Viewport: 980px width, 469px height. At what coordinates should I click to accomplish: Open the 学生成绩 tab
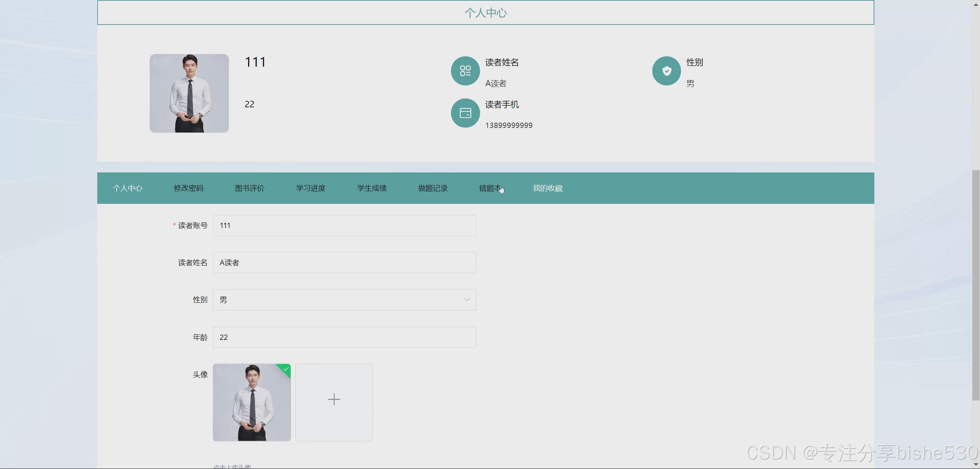tap(372, 188)
